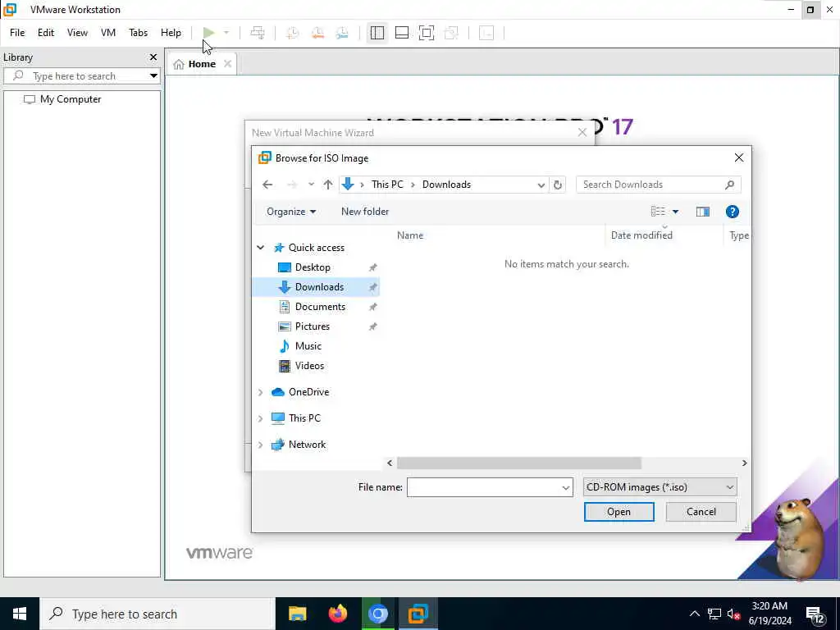Open the Help menu
This screenshot has height=630, width=840.
[171, 33]
